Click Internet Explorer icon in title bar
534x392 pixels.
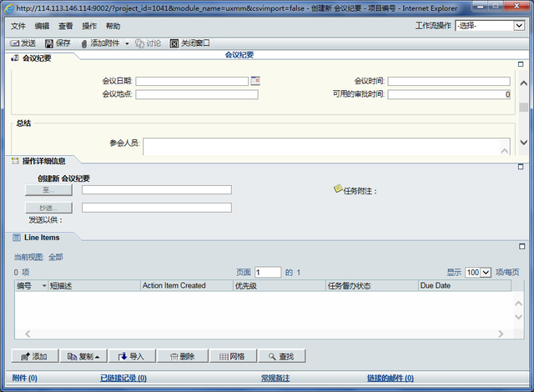pyautogui.click(x=9, y=8)
